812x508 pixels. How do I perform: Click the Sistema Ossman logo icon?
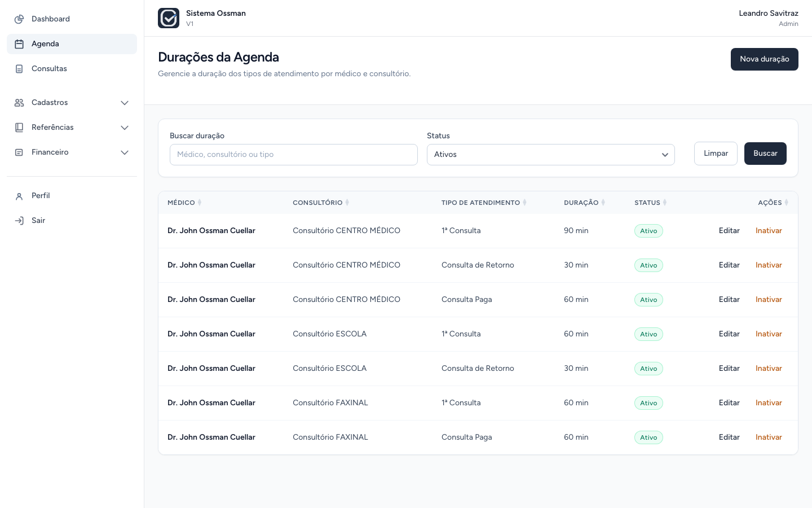tap(169, 18)
